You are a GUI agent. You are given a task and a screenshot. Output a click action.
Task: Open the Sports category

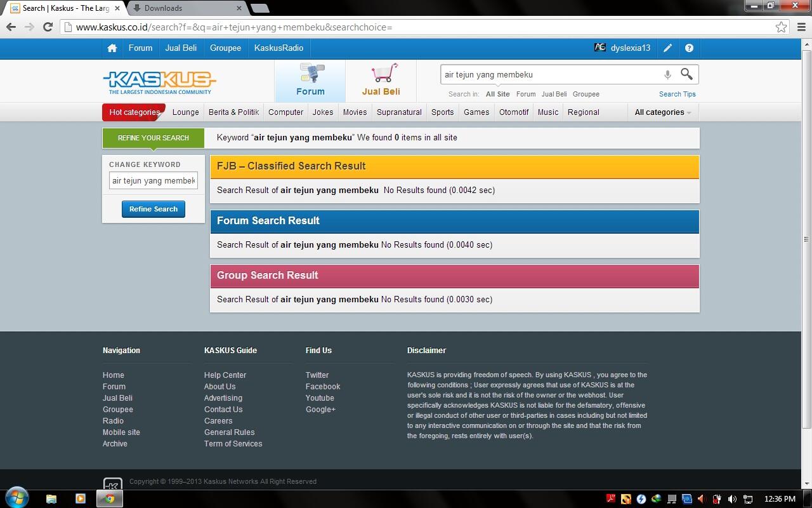442,112
